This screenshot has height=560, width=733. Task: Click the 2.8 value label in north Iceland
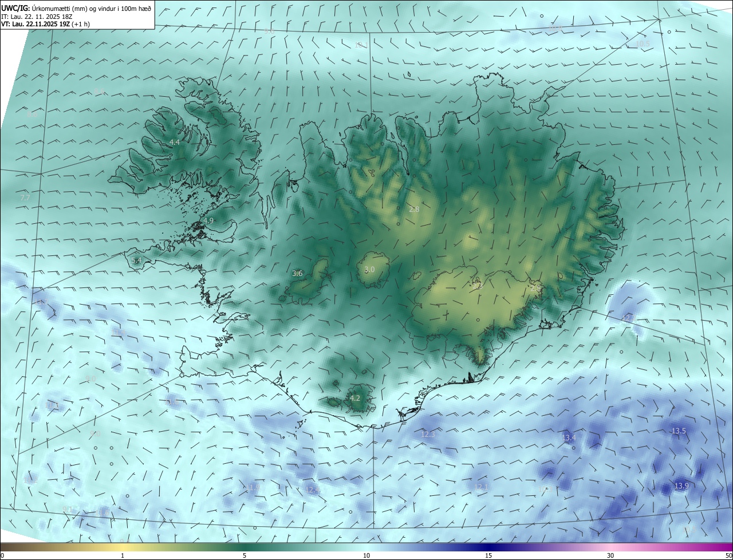tap(414, 210)
